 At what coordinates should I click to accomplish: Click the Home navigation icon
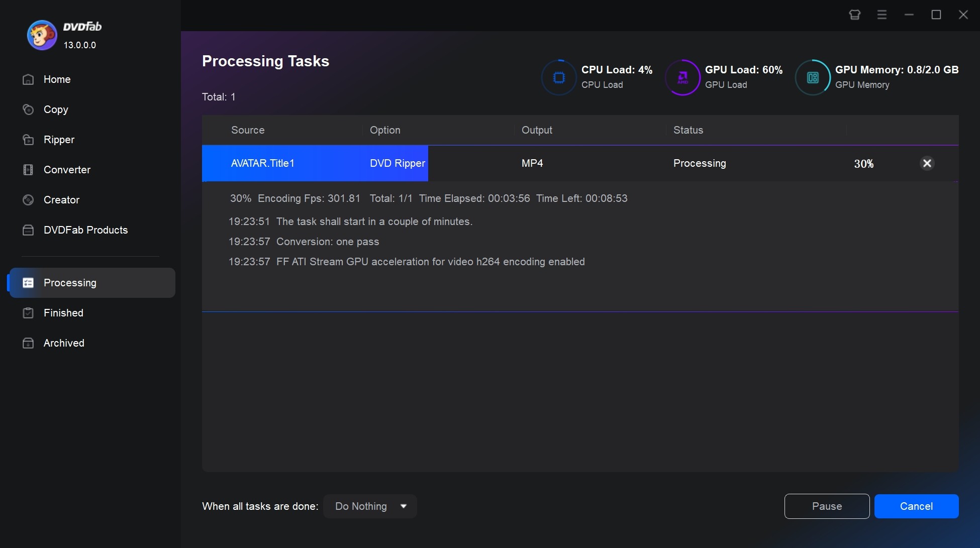27,79
